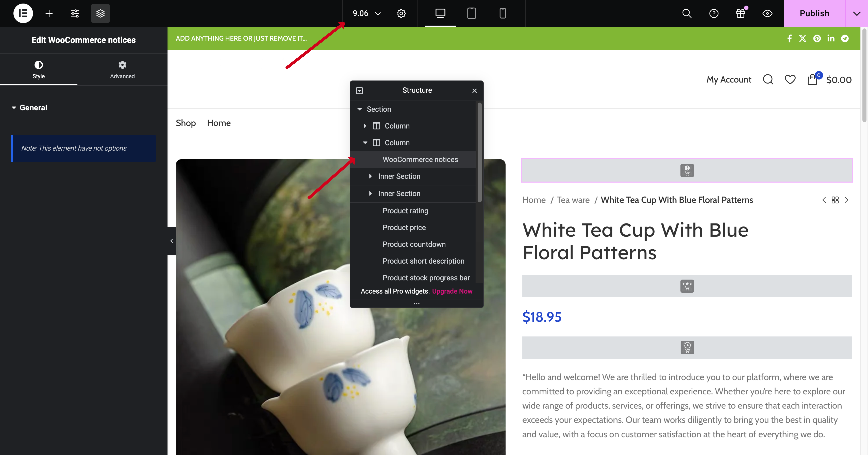The width and height of the screenshot is (868, 455).
Task: Open the shopping cart bag icon
Action: (812, 80)
